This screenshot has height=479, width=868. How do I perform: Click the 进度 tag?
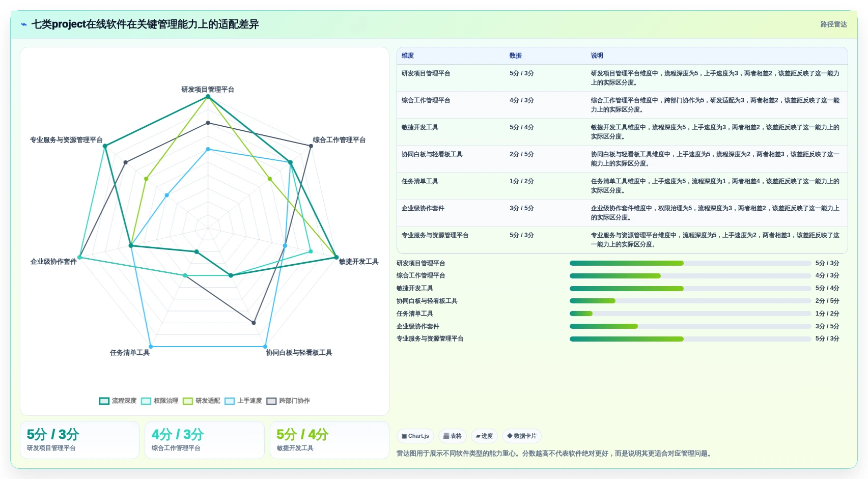[484, 436]
